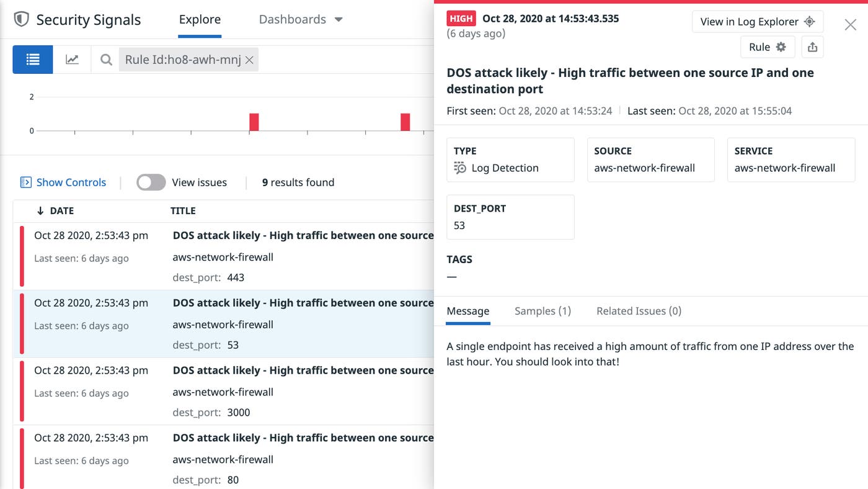Click the Log Detection type icon
Screen dimensions: 868x489
(x=459, y=168)
